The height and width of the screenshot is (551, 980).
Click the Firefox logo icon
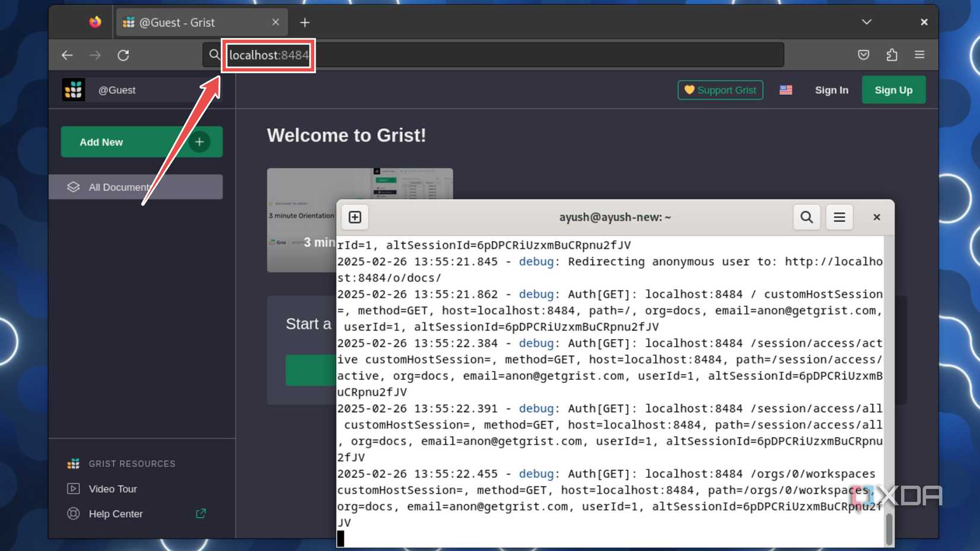pyautogui.click(x=95, y=22)
